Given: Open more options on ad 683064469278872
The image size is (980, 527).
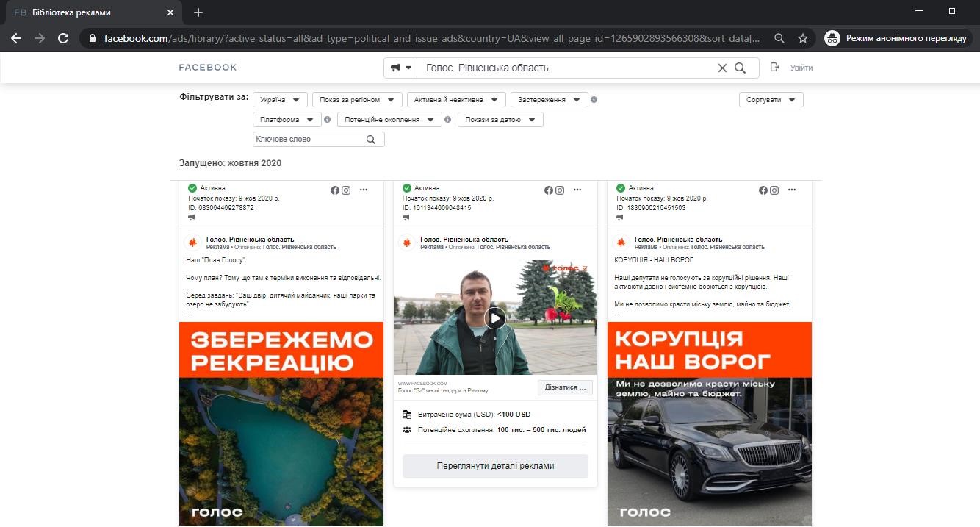Looking at the screenshot, I should [x=364, y=190].
